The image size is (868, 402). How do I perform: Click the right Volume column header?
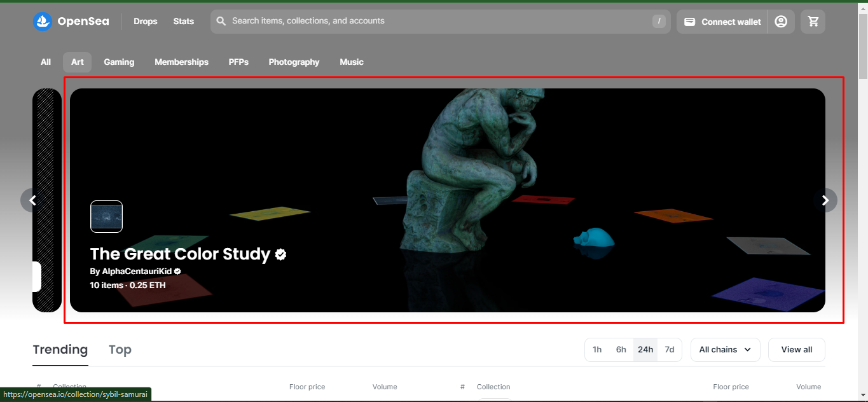[809, 387]
